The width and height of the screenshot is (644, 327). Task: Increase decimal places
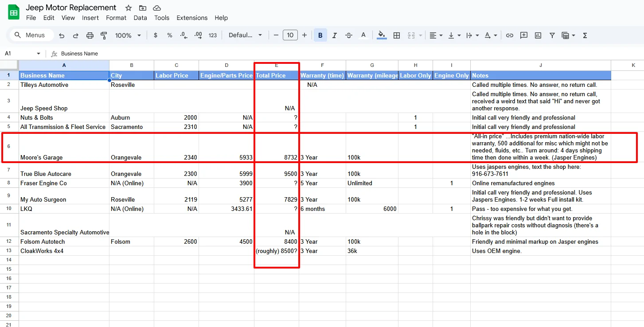point(198,35)
